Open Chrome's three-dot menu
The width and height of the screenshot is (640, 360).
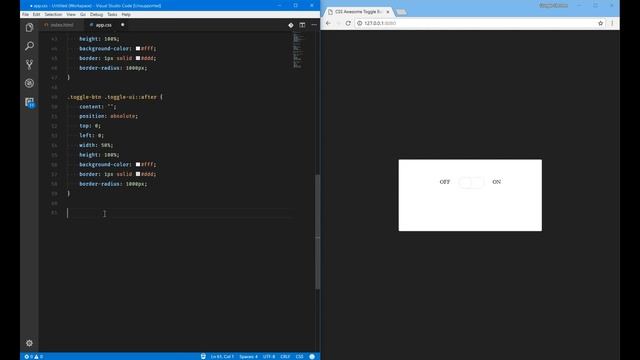click(612, 23)
